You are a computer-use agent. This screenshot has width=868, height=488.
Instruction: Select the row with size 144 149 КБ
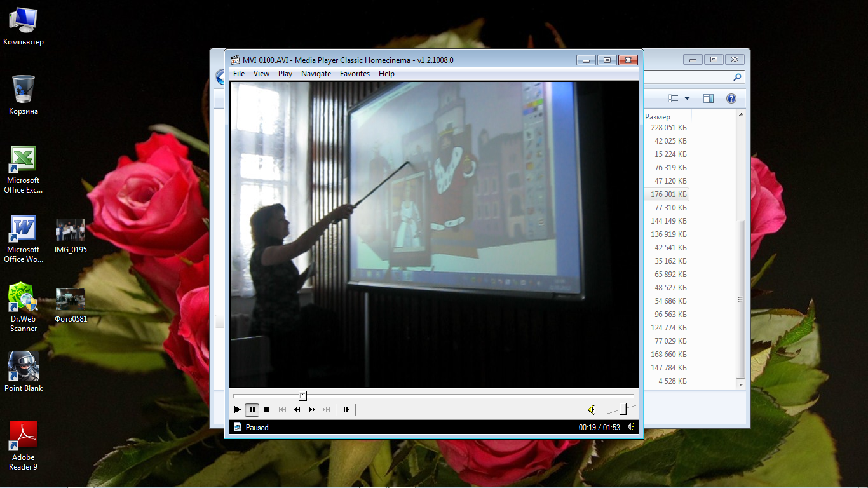pyautogui.click(x=668, y=221)
